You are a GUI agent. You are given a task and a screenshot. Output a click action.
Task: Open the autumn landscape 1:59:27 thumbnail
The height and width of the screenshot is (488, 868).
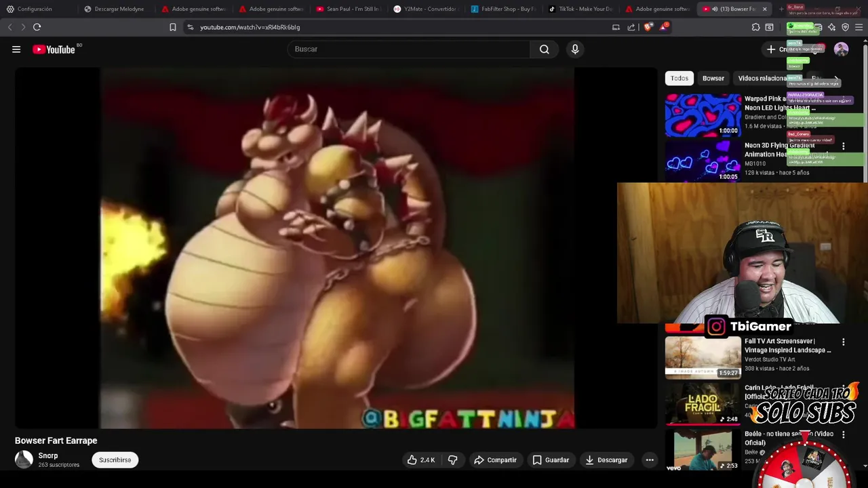point(703,357)
